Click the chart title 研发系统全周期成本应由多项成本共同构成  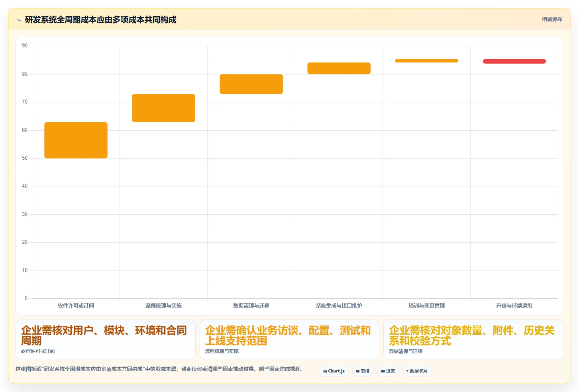point(100,20)
